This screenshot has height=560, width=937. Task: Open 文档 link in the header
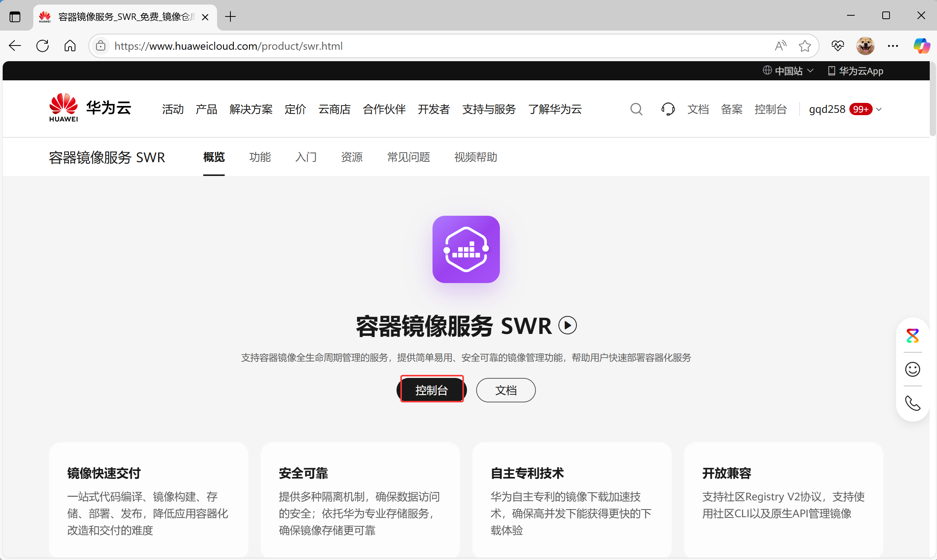pyautogui.click(x=698, y=109)
